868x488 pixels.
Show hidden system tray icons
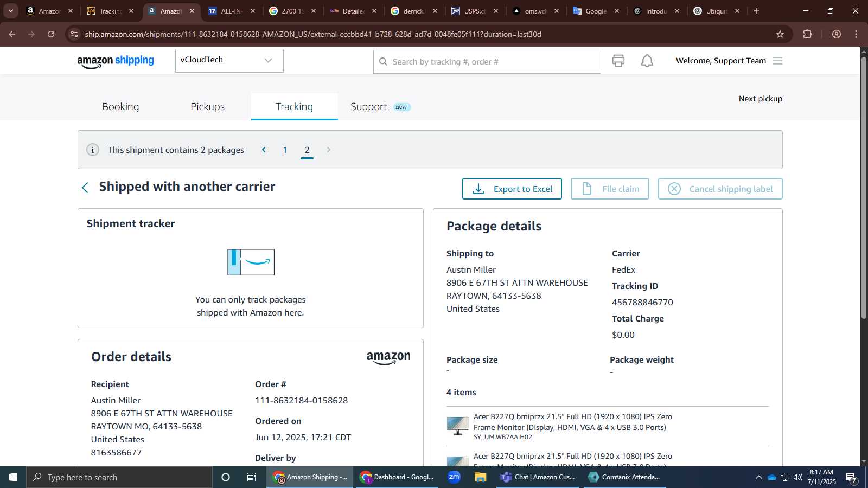[758, 477]
